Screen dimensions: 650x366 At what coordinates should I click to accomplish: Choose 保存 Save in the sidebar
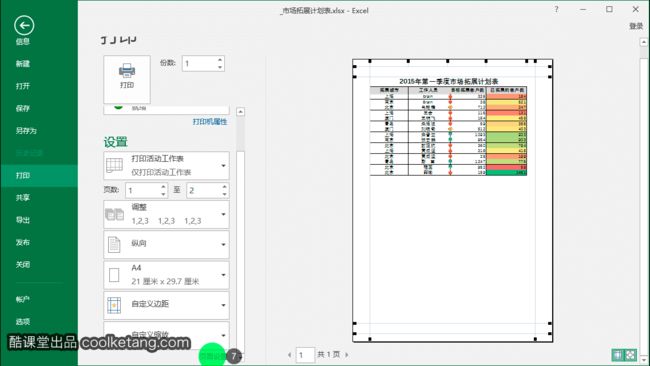pos(23,108)
